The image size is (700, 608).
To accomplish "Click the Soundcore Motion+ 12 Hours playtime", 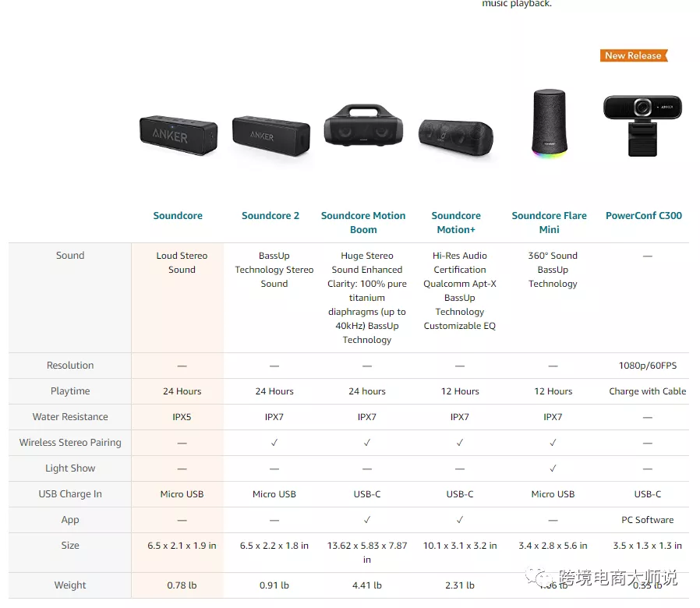I will click(x=460, y=391).
